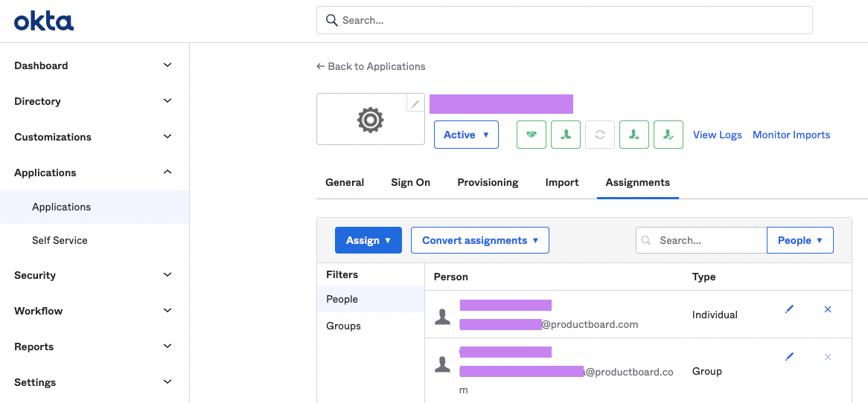Click the user with checkmark icon
Image resolution: width=868 pixels, height=403 pixels.
668,135
